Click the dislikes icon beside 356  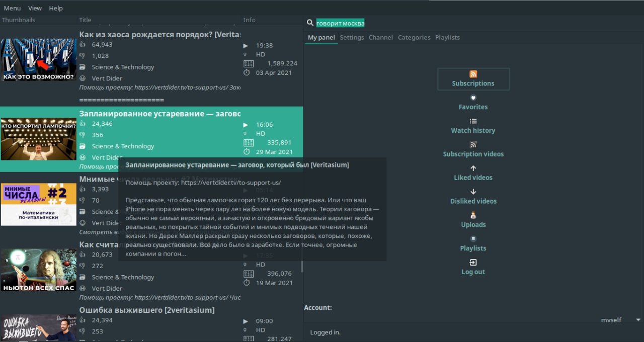tap(83, 135)
